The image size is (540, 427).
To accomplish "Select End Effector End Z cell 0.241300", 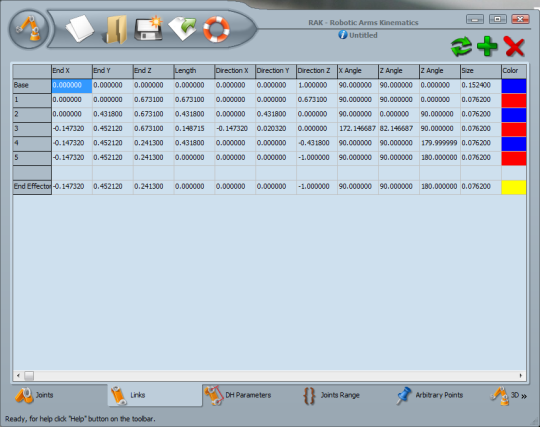I will point(154,187).
